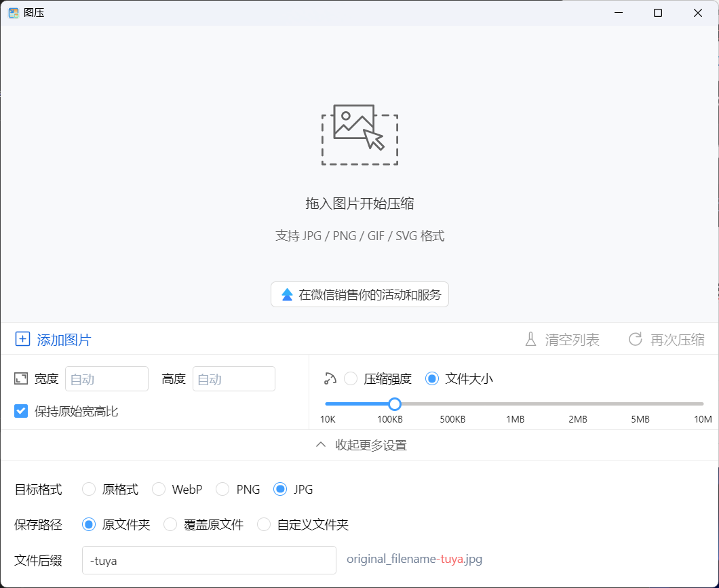Viewport: 719px width, 588px height.
Task: Click the plus icon beside 添加图片
Action: [x=22, y=339]
